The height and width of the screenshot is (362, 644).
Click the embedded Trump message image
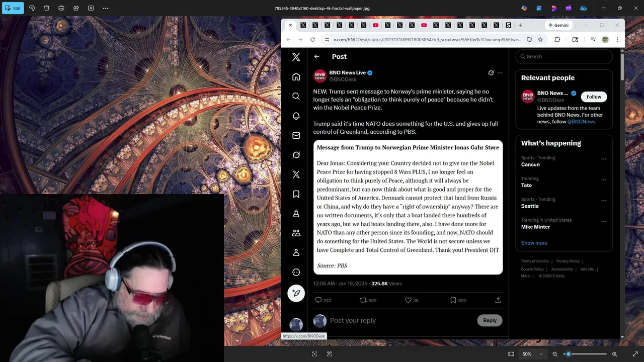[408, 207]
